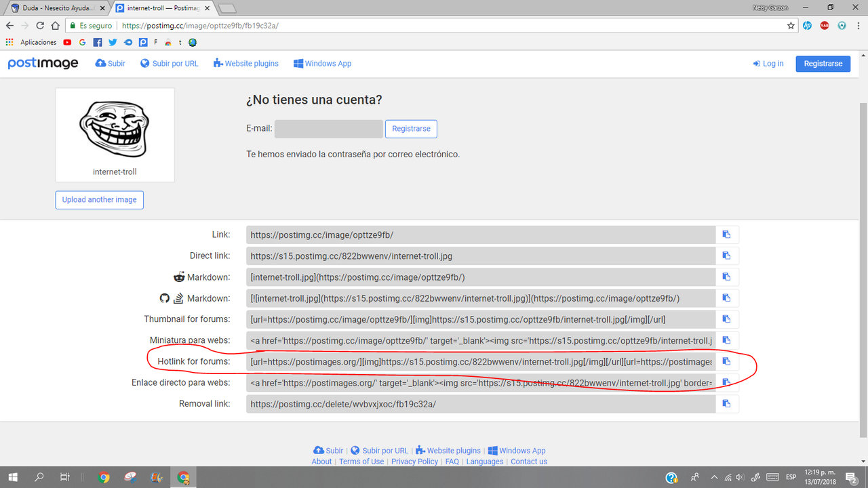Open the red YAB extension icon
This screenshot has width=868, height=488.
click(825, 26)
